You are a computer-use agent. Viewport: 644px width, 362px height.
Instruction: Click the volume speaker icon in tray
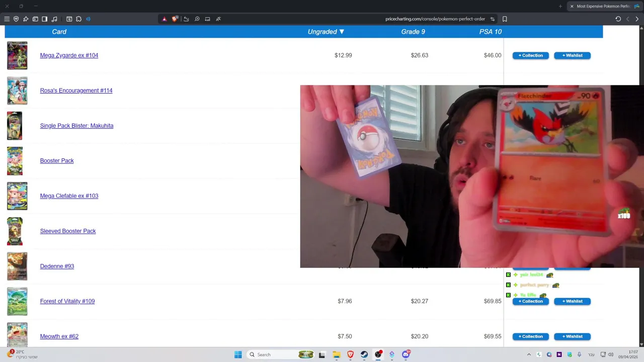point(611,354)
